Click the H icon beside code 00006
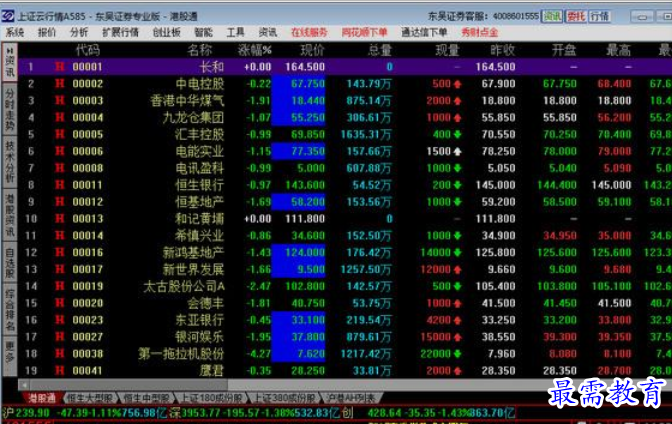Image resolution: width=672 pixels, height=424 pixels. [x=60, y=151]
